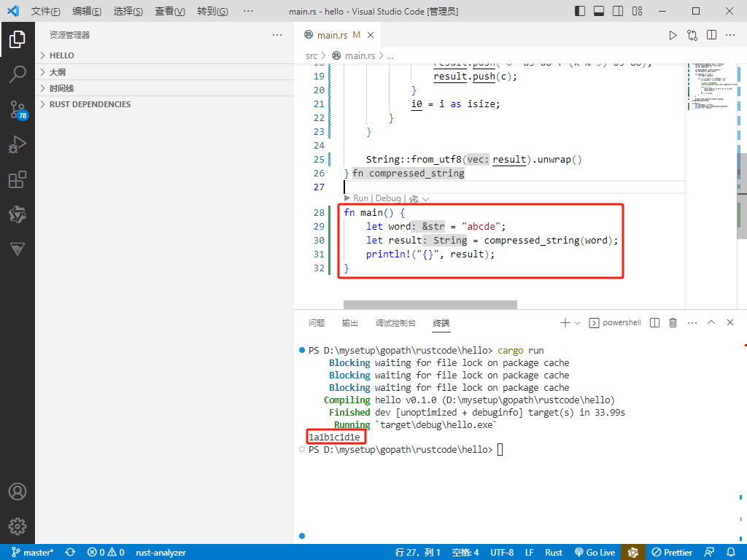
Task: Open the Accounts menu icon
Action: click(18, 491)
